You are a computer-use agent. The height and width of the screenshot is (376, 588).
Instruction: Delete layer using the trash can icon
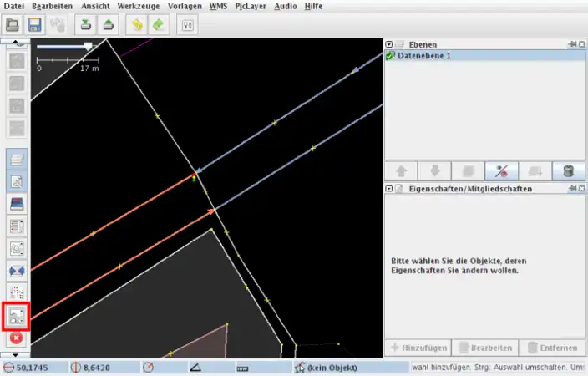coord(568,170)
